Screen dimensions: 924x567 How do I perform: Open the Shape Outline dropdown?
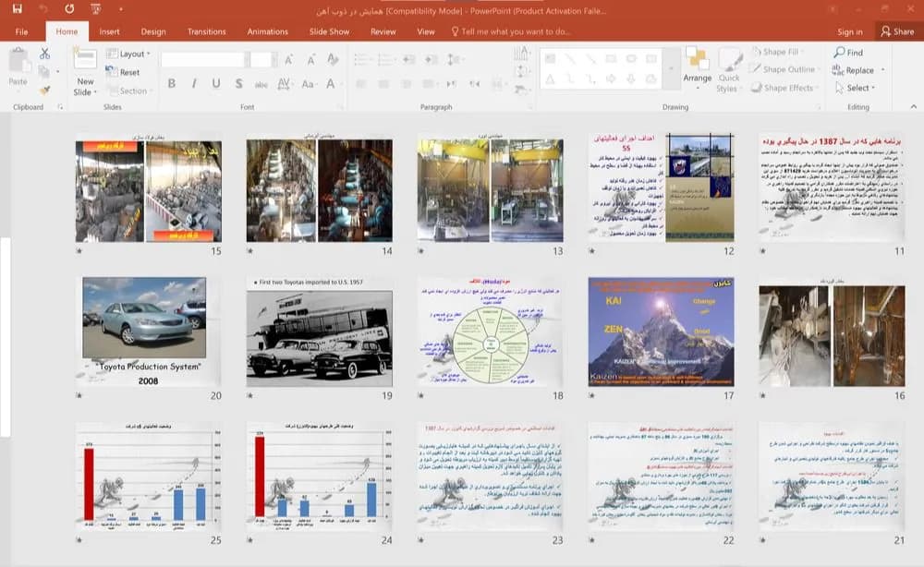tap(785, 69)
